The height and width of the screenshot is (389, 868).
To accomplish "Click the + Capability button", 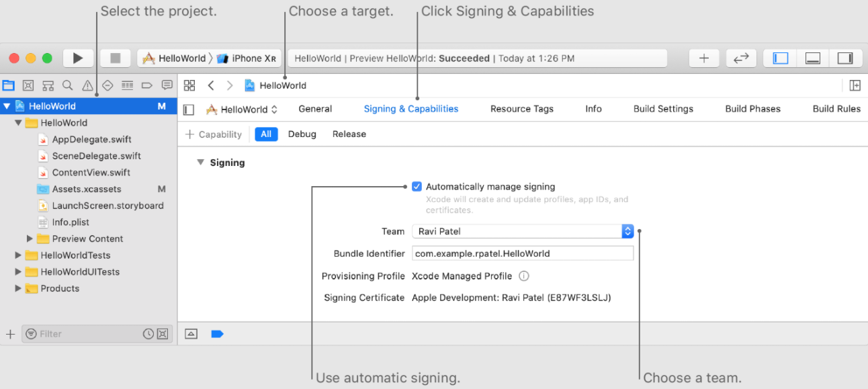I will coord(214,134).
